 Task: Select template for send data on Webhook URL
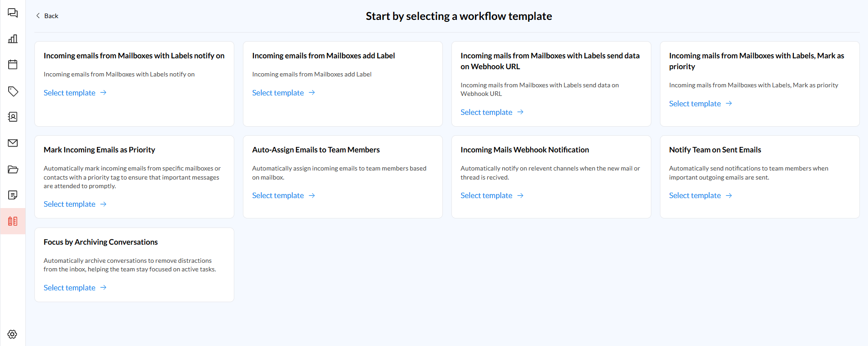pyautogui.click(x=492, y=112)
